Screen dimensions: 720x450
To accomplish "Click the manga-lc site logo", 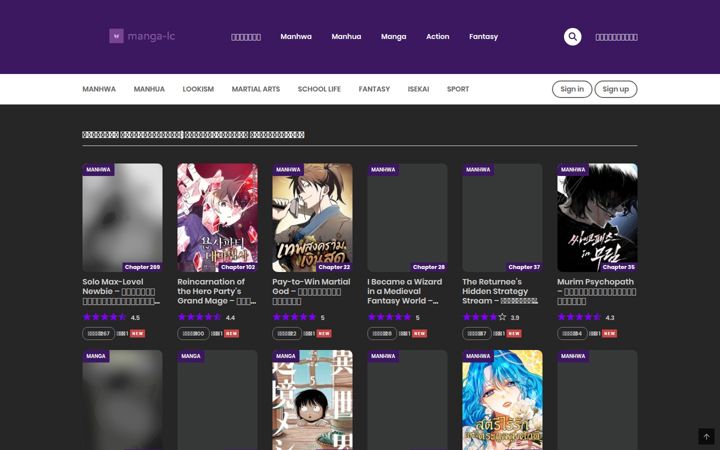I will [x=142, y=36].
